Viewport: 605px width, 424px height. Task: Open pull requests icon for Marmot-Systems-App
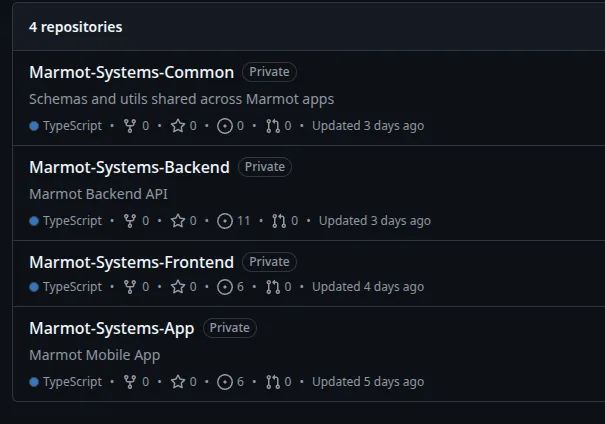click(273, 382)
